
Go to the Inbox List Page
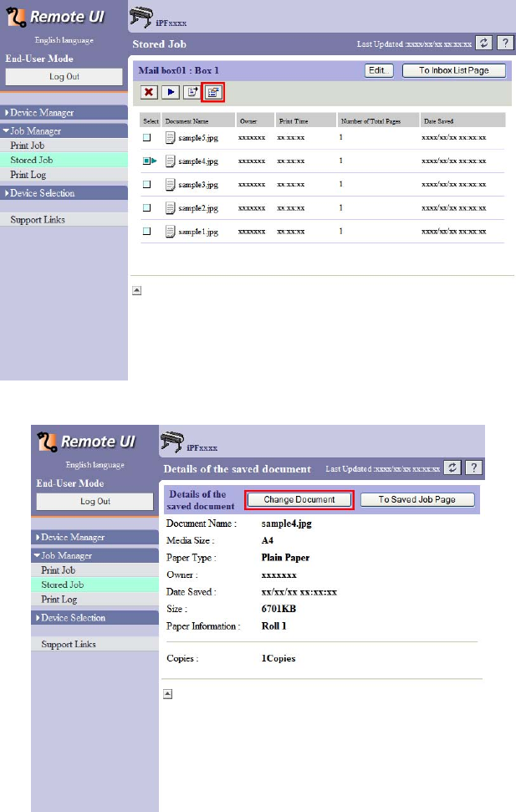click(x=454, y=70)
